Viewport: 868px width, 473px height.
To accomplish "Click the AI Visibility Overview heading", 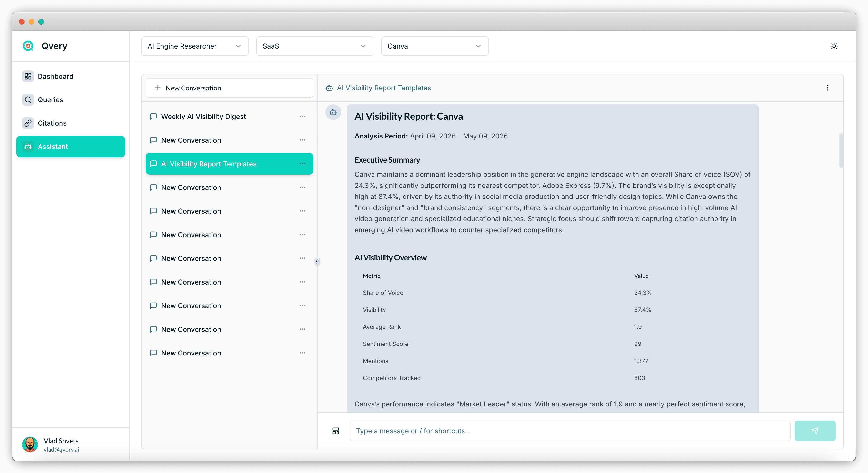I will click(x=390, y=257).
